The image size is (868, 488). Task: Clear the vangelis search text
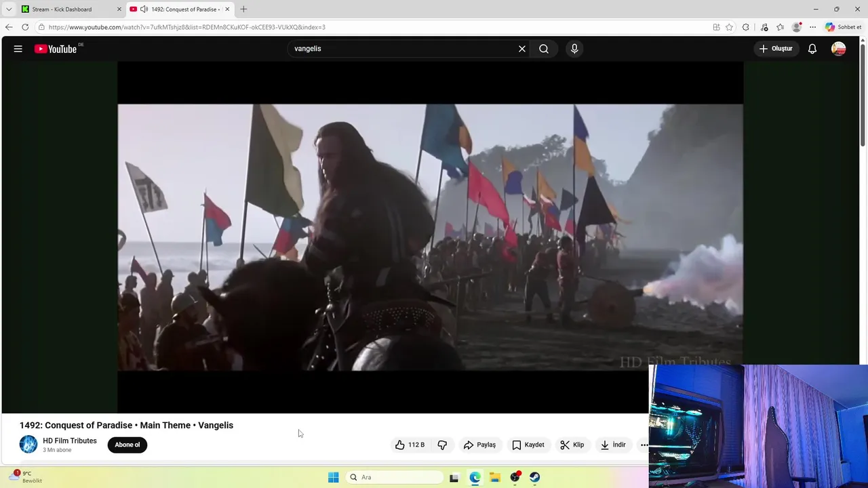click(x=522, y=49)
